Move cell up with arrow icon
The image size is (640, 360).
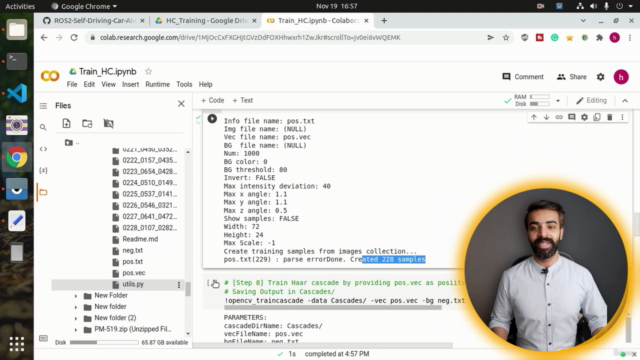[x=533, y=118]
